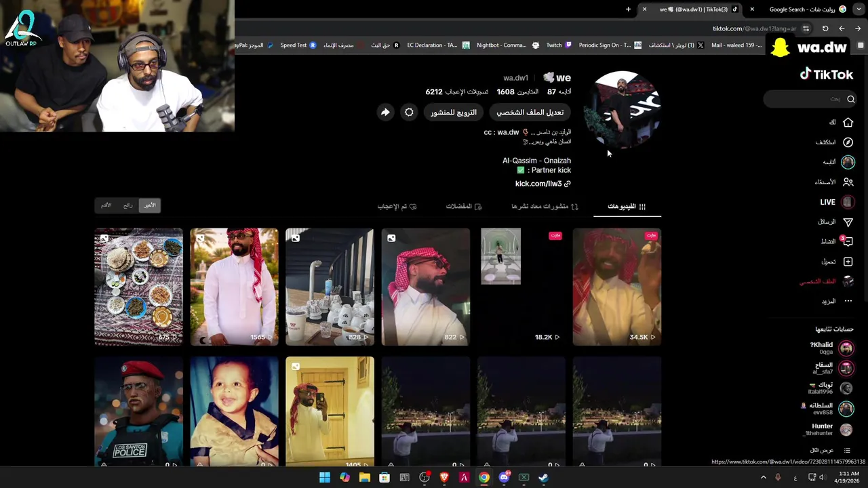Viewport: 868px width, 488px height.
Task: Open File Explorer from the taskbar
Action: pyautogui.click(x=365, y=477)
